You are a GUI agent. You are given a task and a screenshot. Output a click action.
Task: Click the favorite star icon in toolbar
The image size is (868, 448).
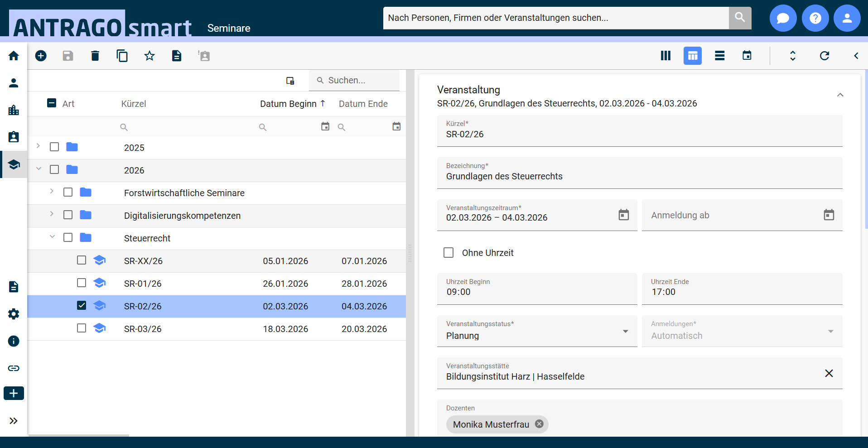[x=149, y=56]
